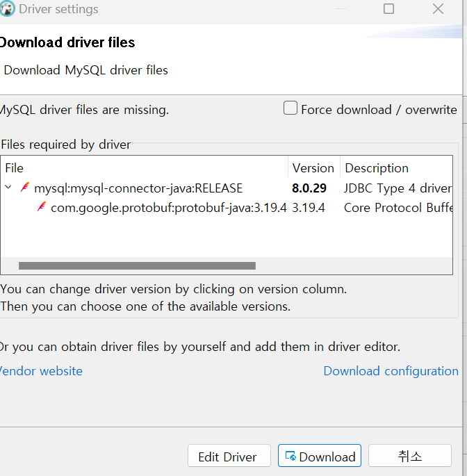The height and width of the screenshot is (476, 467).
Task: Click the Description column header
Action: coord(396,168)
